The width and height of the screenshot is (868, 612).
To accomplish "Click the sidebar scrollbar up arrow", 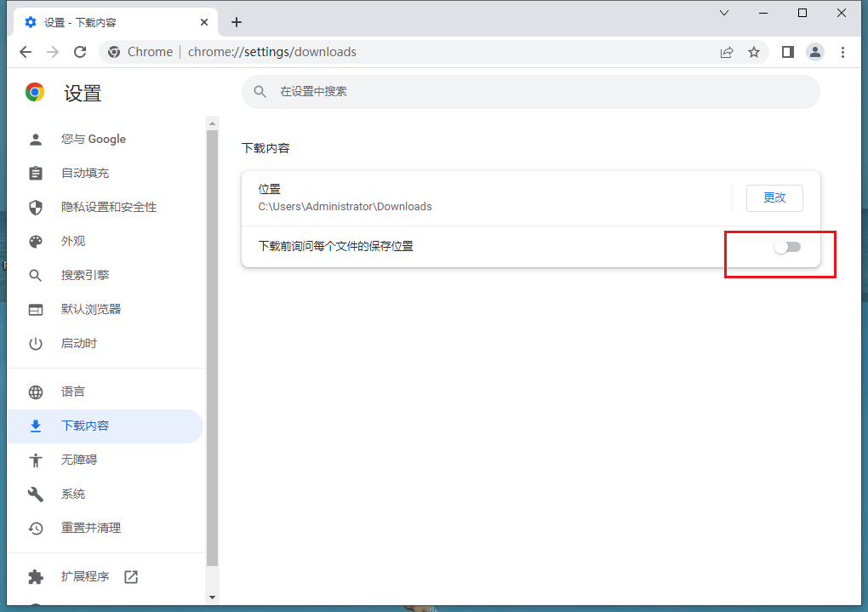I will 212,123.
